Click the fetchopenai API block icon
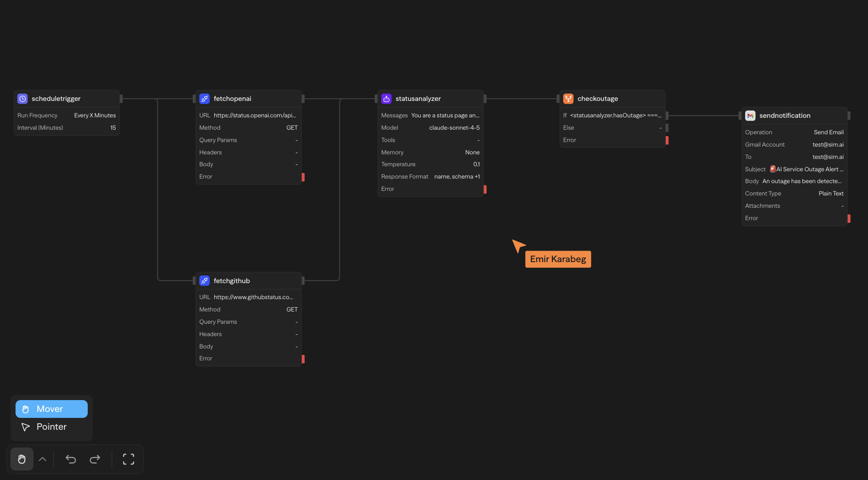 [x=204, y=98]
